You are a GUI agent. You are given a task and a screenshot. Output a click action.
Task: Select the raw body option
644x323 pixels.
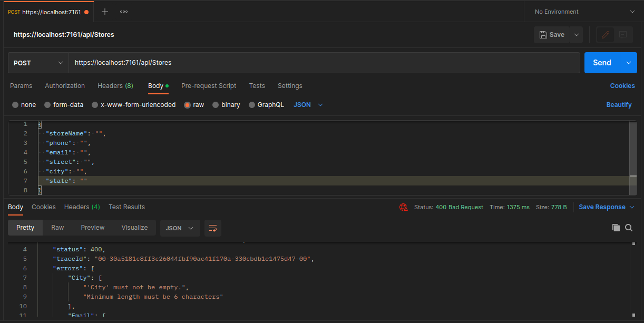coord(194,105)
